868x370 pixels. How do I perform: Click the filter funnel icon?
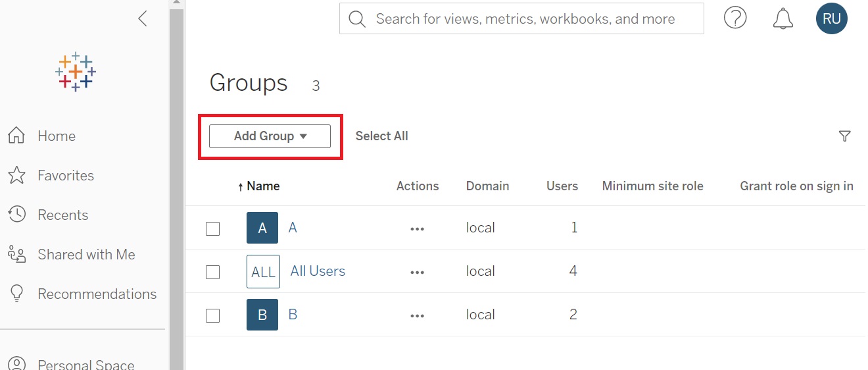(x=844, y=136)
